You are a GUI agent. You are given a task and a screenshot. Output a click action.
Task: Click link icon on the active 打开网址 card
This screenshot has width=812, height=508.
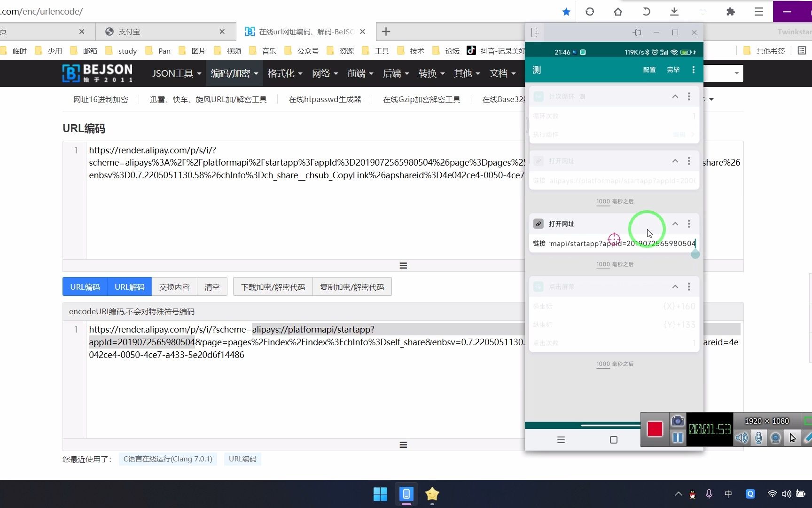click(539, 224)
